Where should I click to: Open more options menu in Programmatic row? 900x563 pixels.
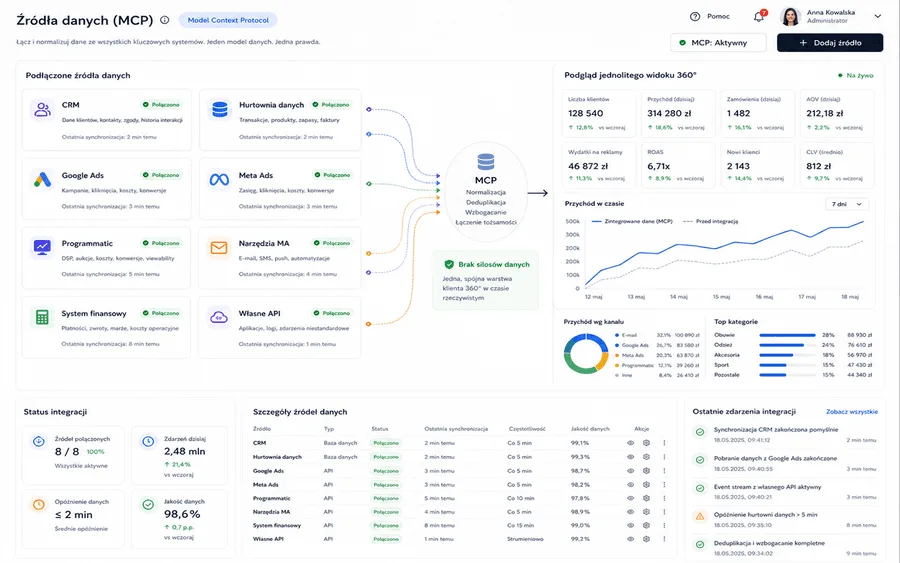pos(664,498)
